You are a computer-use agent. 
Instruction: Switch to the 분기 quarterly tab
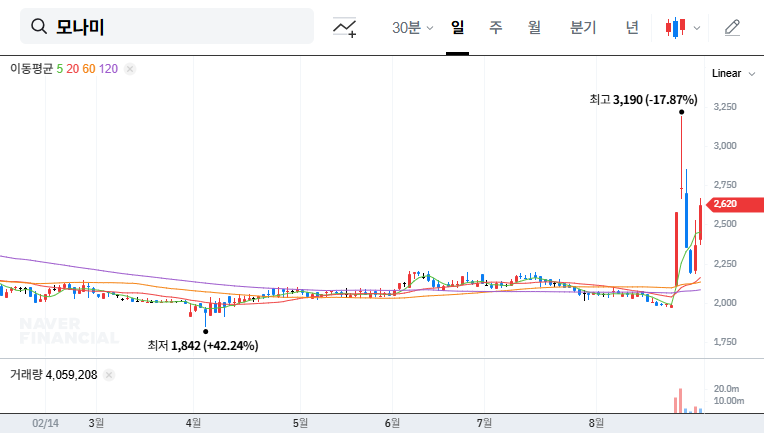coord(583,27)
